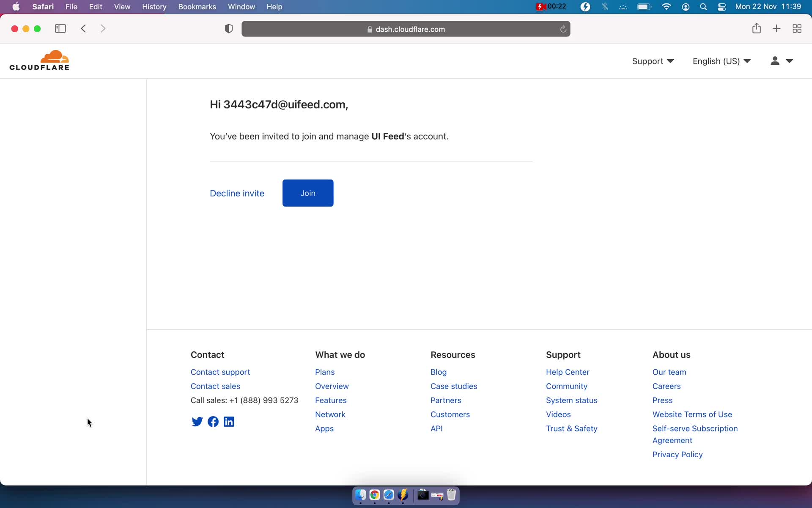Expand the Support dropdown menu
This screenshot has height=508, width=812.
653,61
